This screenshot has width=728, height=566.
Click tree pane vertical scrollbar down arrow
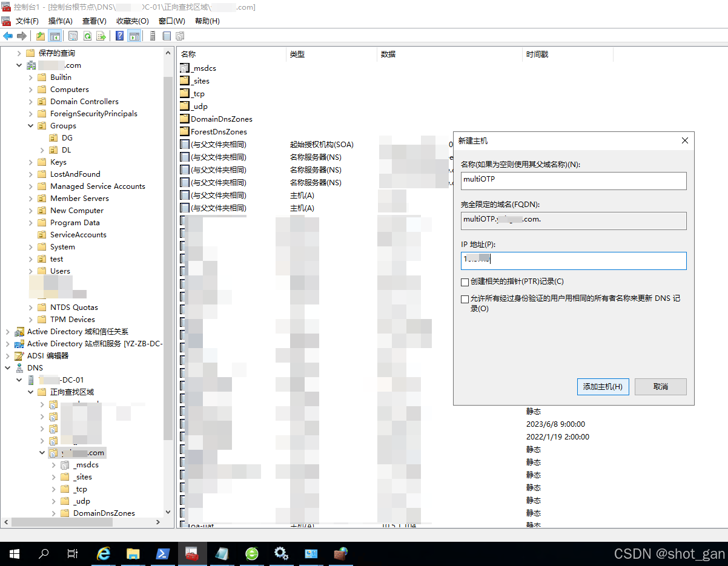click(168, 512)
